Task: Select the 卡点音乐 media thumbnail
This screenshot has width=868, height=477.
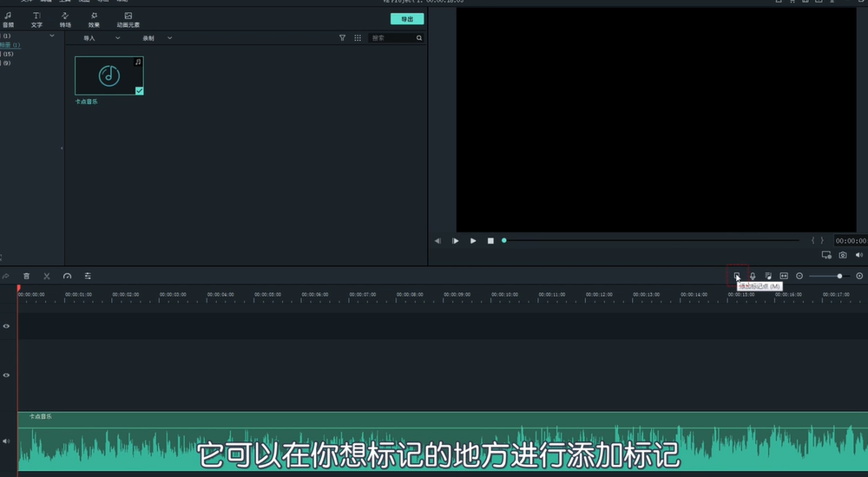Action: tap(109, 75)
